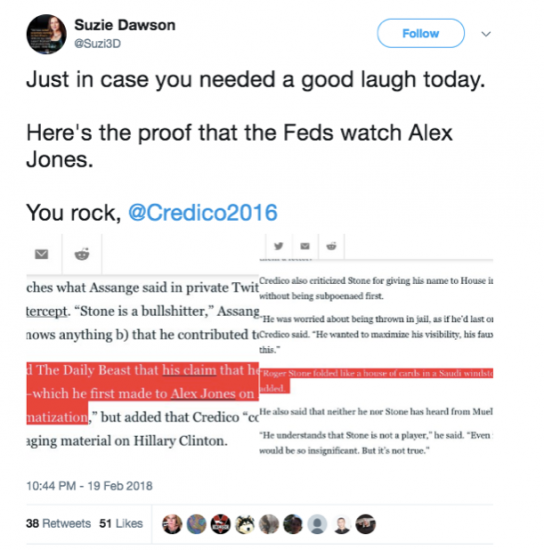This screenshot has height=550, width=544.
Task: Open the @Credico2016 mention link
Action: pyautogui.click(x=203, y=213)
